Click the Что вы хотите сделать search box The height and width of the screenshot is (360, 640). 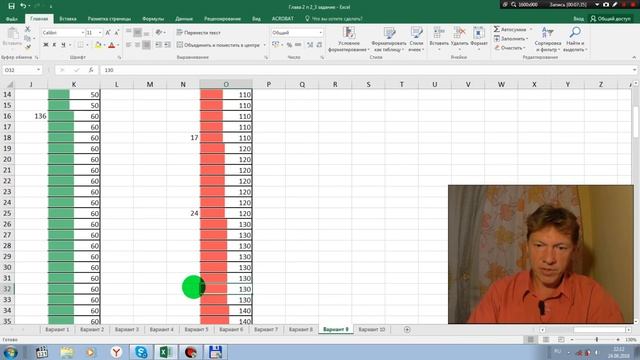coord(334,19)
